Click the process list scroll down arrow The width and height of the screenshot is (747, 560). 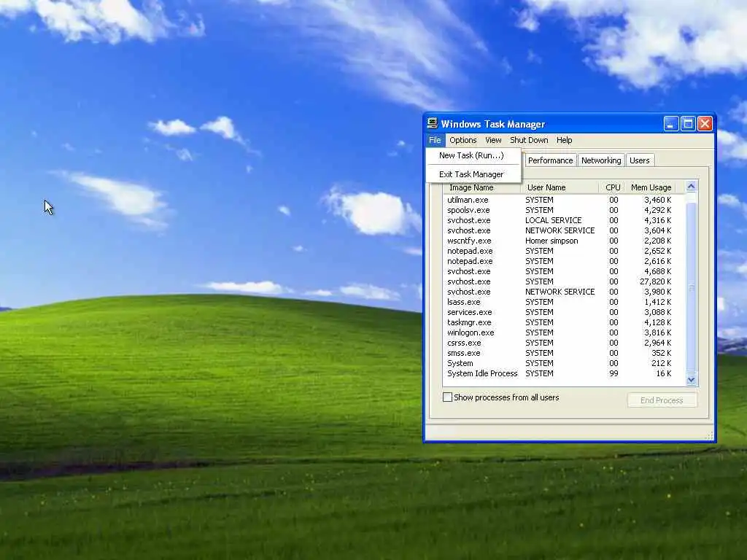[x=692, y=380]
